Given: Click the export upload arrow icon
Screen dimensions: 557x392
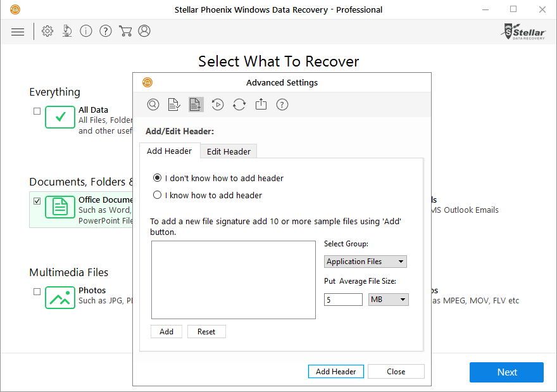Looking at the screenshot, I should point(261,104).
